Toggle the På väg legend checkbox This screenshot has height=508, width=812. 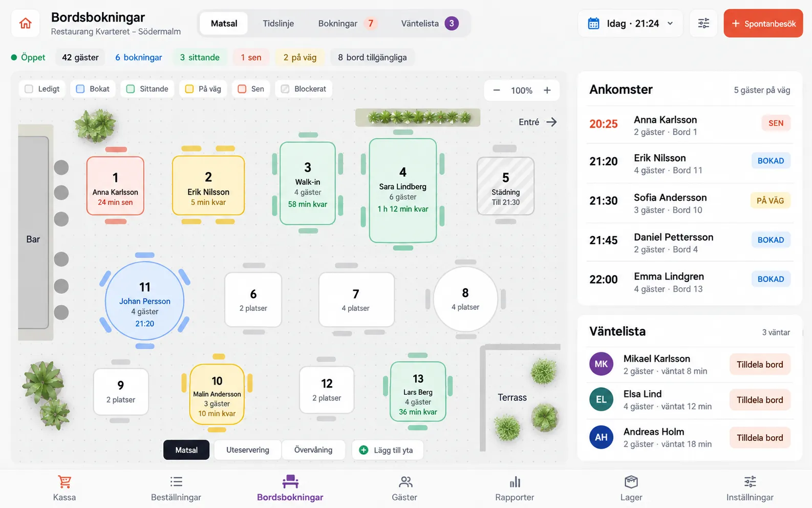(x=189, y=89)
